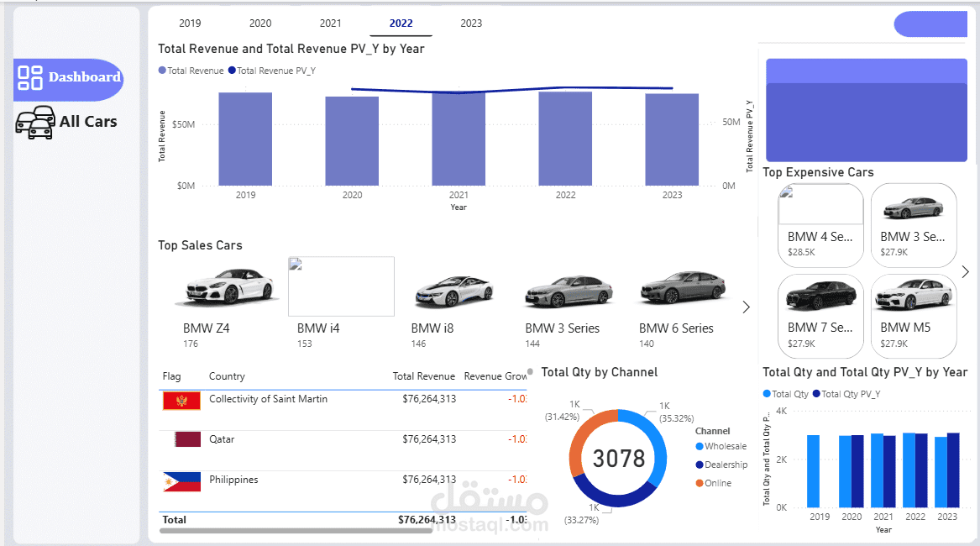Click the Dashboard grid icon
This screenshot has width=980, height=546.
pos(30,78)
